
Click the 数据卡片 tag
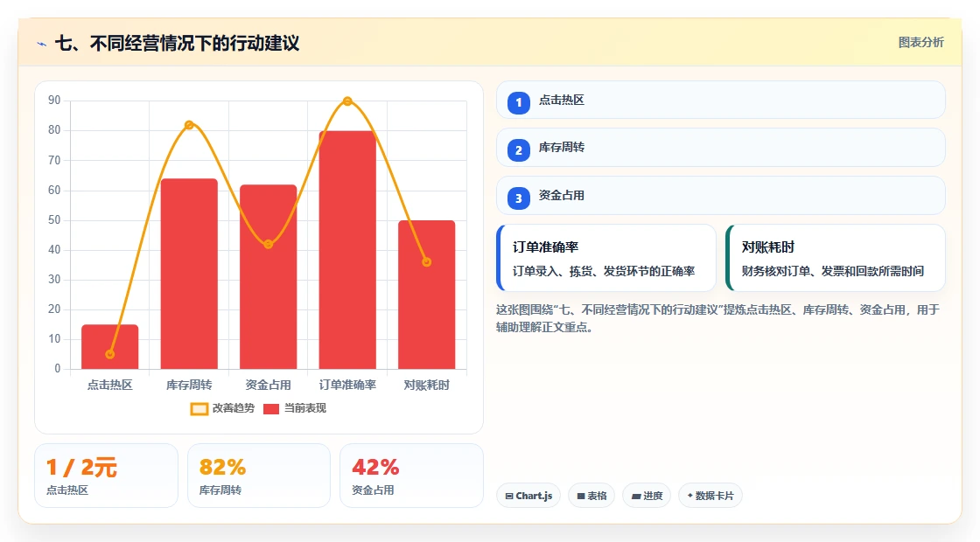click(x=710, y=496)
